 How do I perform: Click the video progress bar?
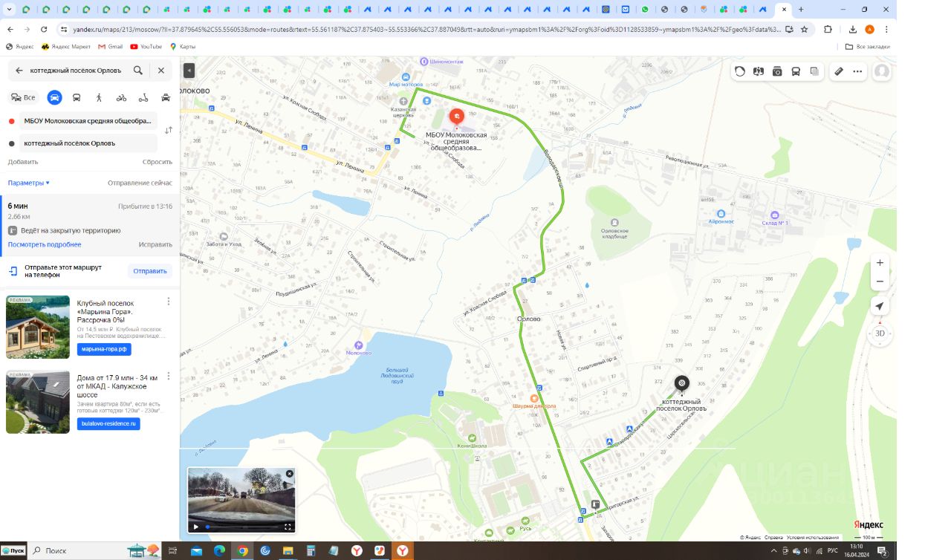click(x=242, y=527)
